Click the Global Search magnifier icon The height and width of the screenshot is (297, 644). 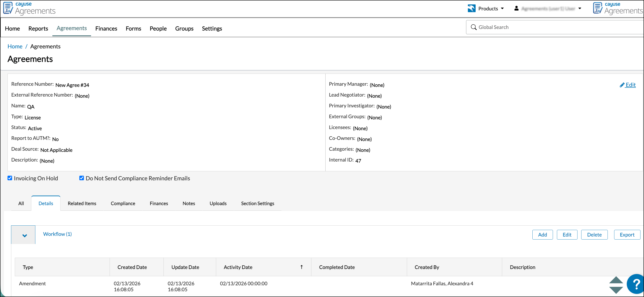point(474,27)
